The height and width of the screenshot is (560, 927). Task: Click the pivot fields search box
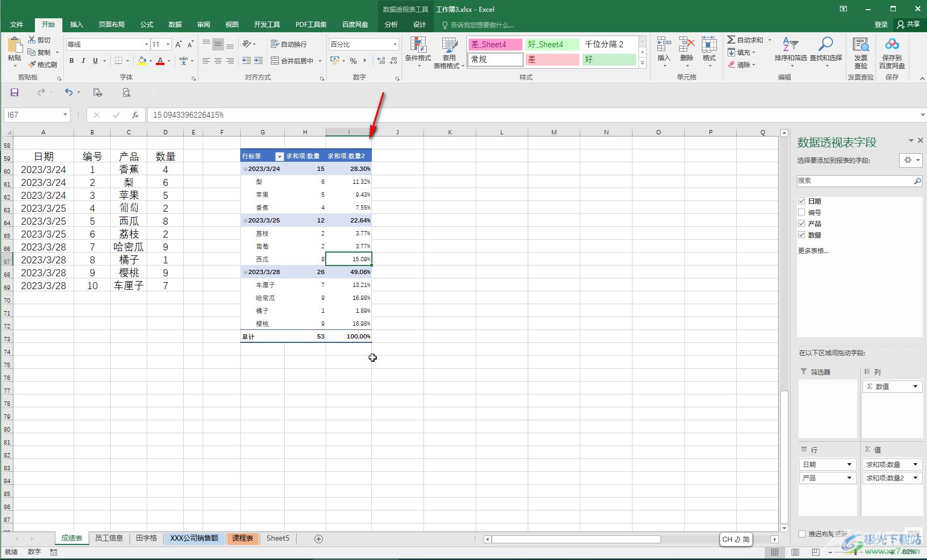[860, 181]
